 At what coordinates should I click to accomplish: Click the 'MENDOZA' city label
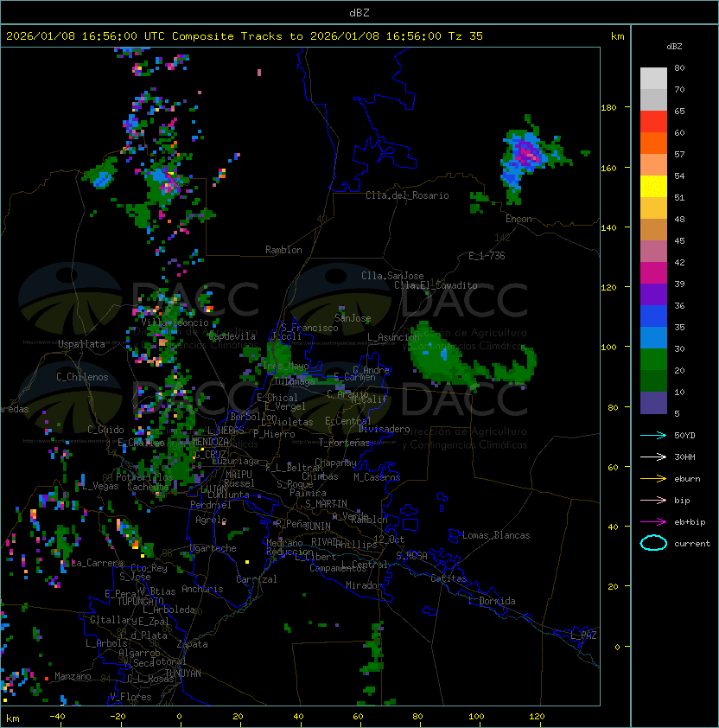[x=210, y=441]
